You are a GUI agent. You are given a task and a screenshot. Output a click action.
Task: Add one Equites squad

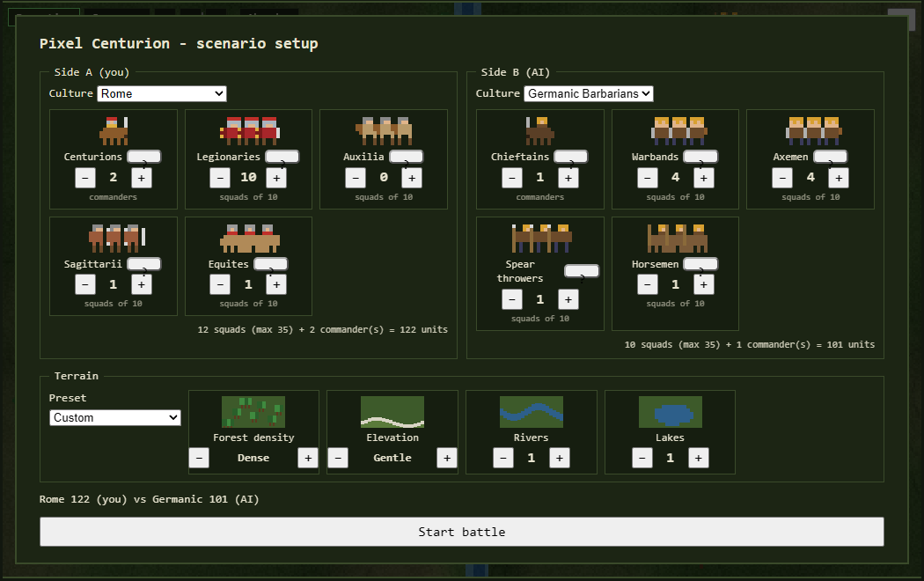tap(276, 284)
